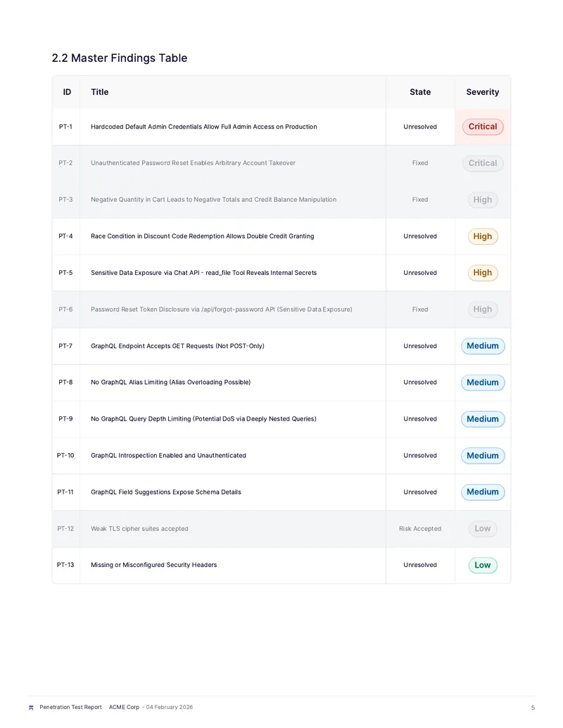The image size is (563, 728).
Task: Select the High badge in the PT-4 row
Action: 483,236
